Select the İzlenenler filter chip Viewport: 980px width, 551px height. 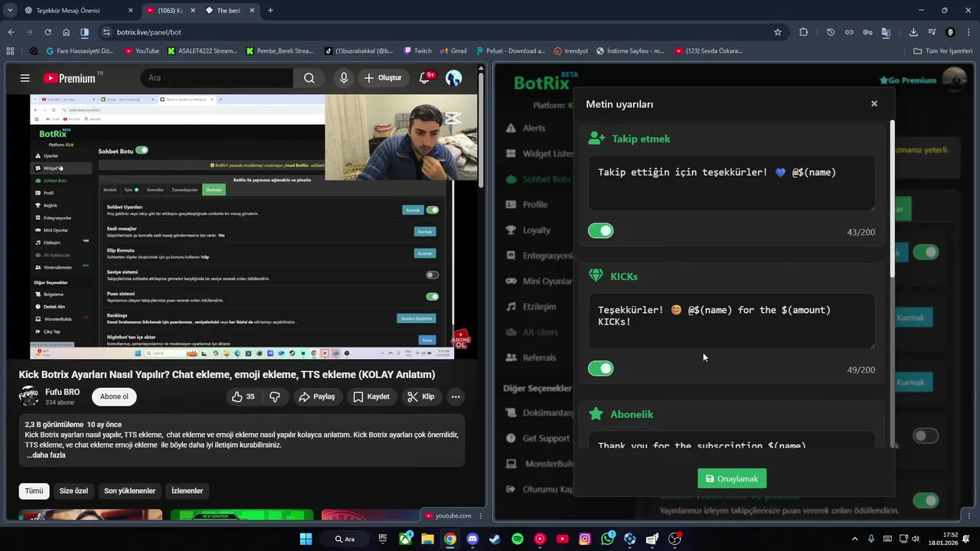pyautogui.click(x=188, y=491)
